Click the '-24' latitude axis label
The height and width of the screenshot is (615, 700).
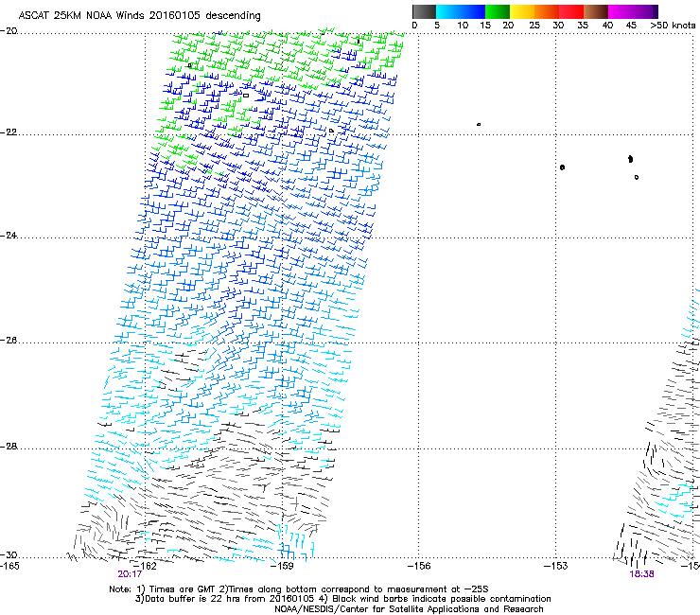point(9,236)
